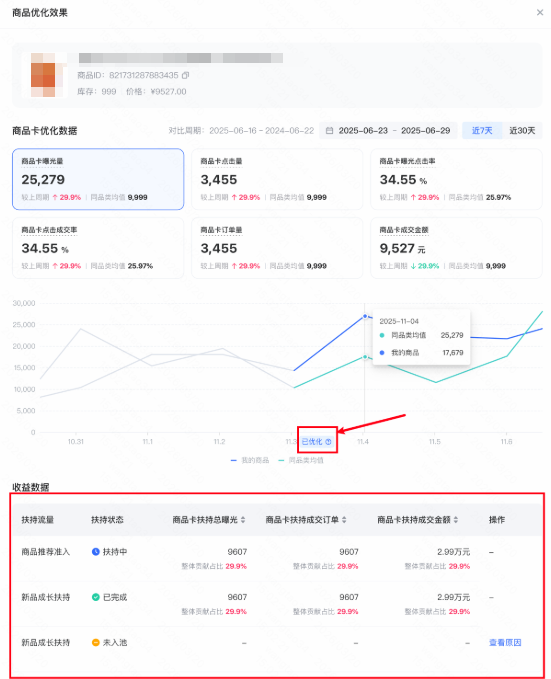Viewport: 551px width, 679px height.
Task: Select the 商品卡曝光点击率 metric card
Action: click(456, 179)
